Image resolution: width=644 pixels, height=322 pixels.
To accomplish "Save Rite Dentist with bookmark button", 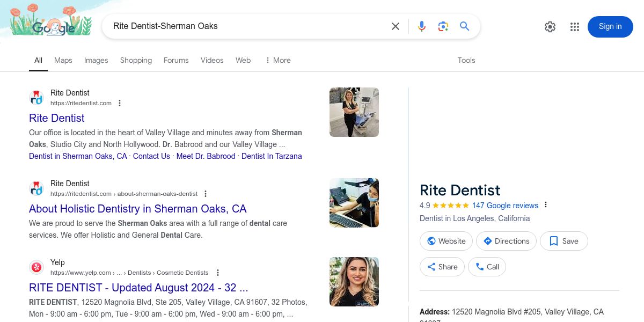I will tap(564, 241).
